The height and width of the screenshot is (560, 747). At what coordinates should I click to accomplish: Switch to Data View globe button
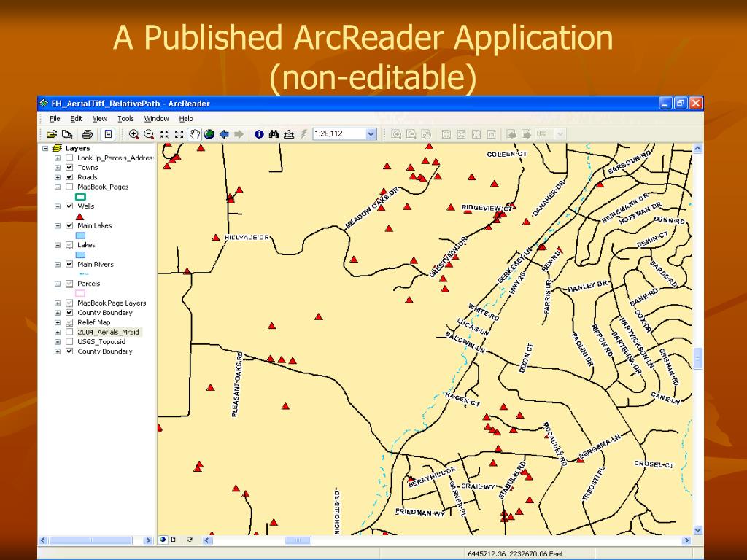(x=163, y=540)
